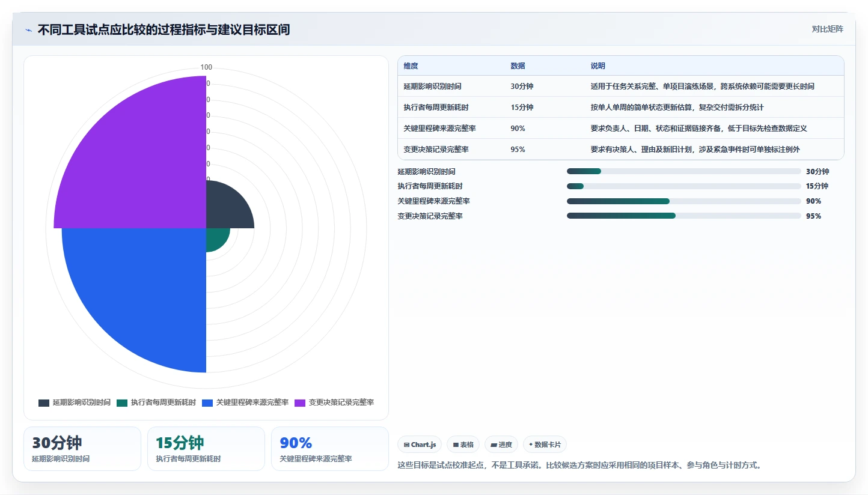Image resolution: width=868 pixels, height=495 pixels.
Task: Click the footnote beginning 这些目标是试点校准起点
Action: (x=579, y=465)
